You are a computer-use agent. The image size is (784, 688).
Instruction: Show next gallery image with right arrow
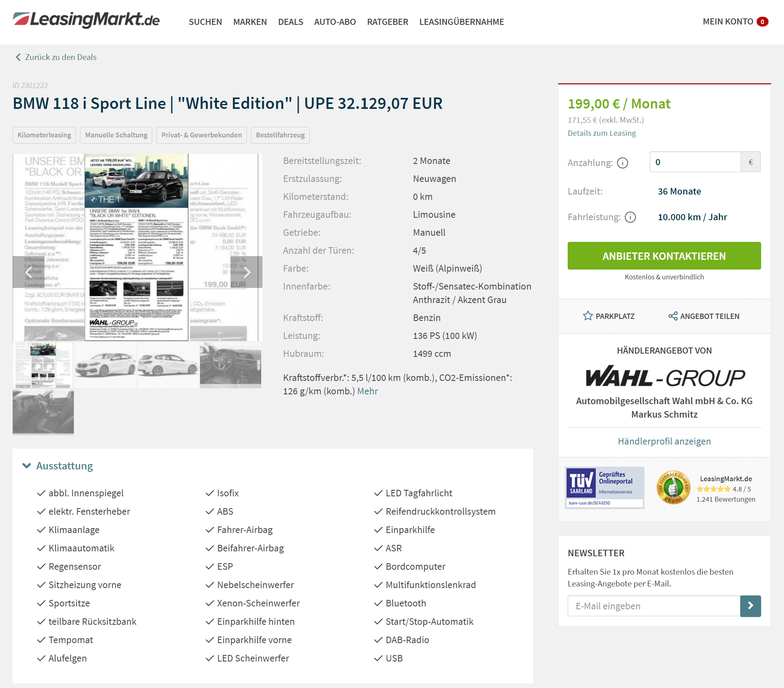(x=247, y=272)
